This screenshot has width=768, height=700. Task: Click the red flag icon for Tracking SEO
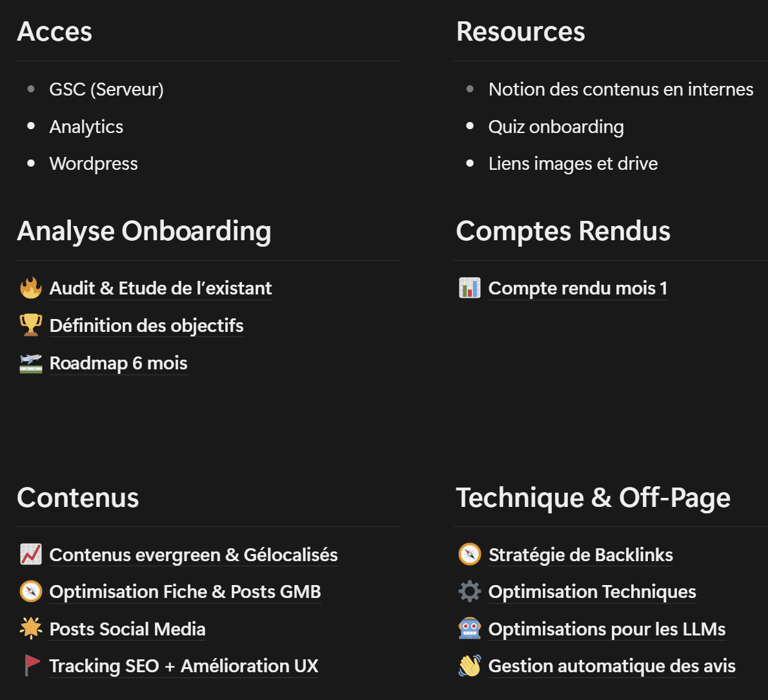30,666
